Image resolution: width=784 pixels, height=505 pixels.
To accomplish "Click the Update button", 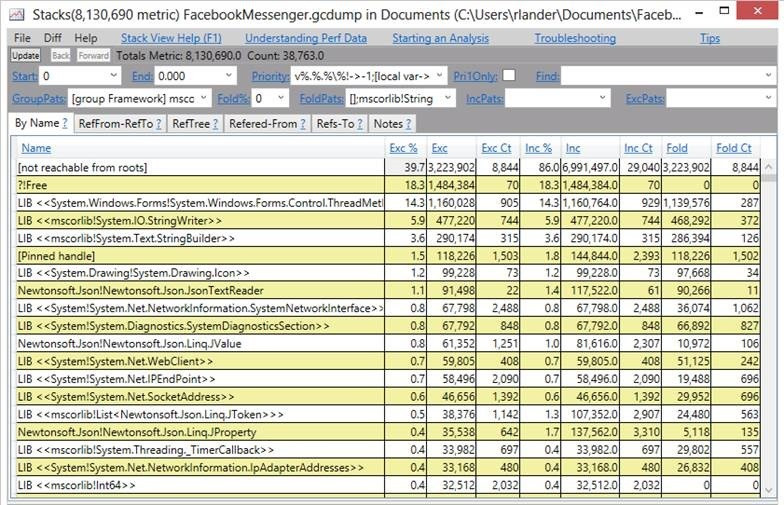I will tap(26, 56).
